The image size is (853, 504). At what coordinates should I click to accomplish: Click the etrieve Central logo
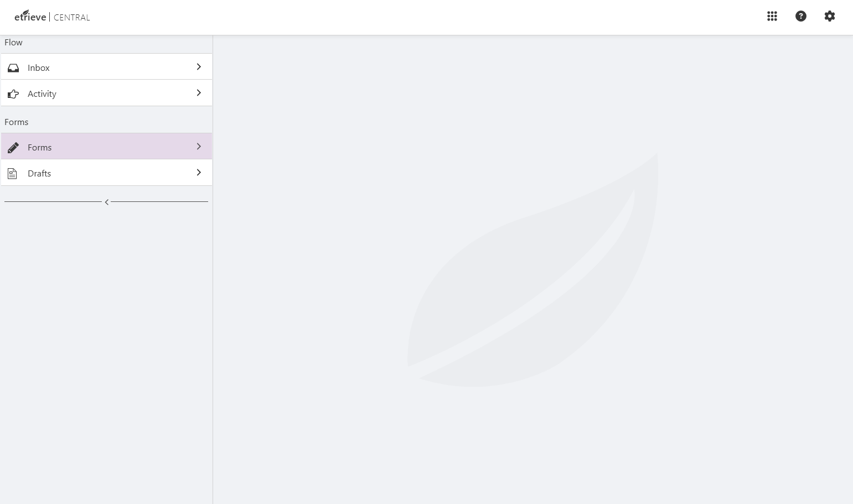pyautogui.click(x=52, y=16)
